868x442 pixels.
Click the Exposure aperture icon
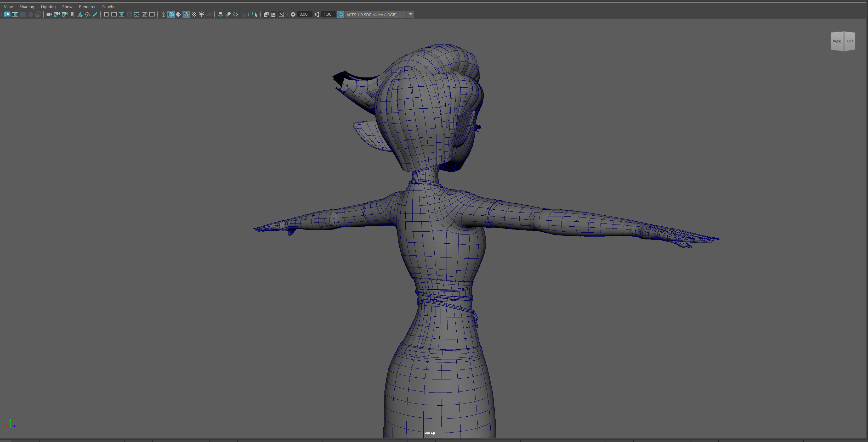(293, 14)
